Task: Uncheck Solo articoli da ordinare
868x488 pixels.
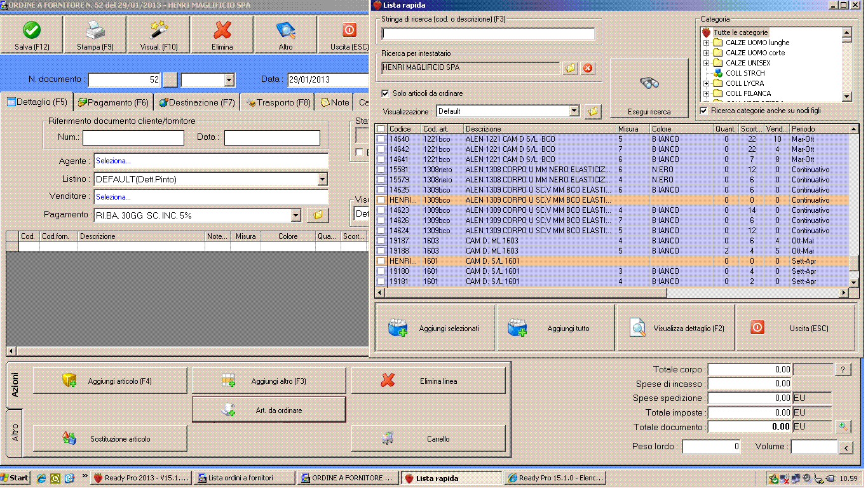Action: [385, 93]
